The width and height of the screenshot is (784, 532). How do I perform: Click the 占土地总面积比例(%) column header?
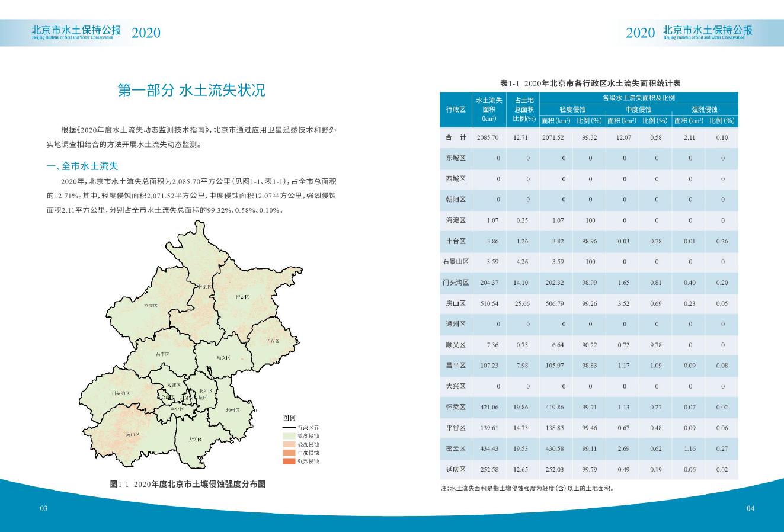tap(523, 110)
